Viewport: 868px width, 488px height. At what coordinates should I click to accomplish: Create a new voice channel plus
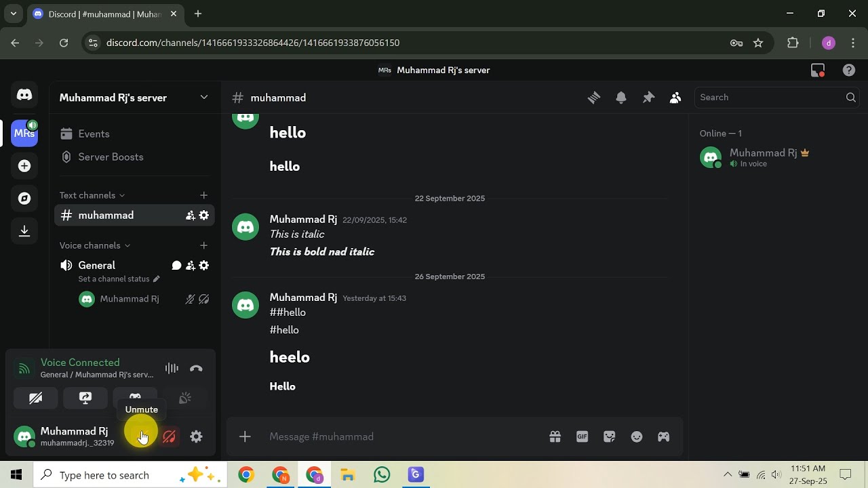click(203, 245)
